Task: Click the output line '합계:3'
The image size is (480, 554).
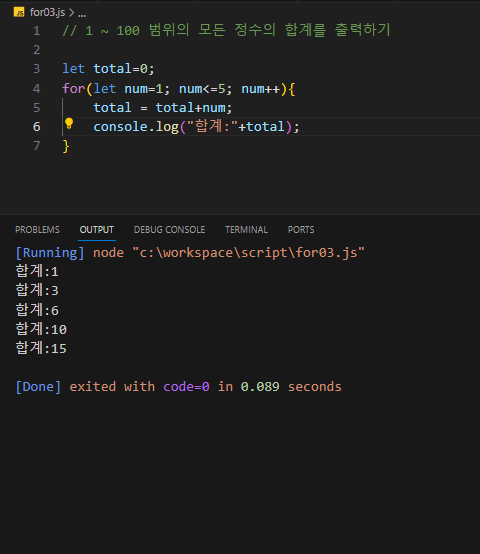Action: point(37,290)
